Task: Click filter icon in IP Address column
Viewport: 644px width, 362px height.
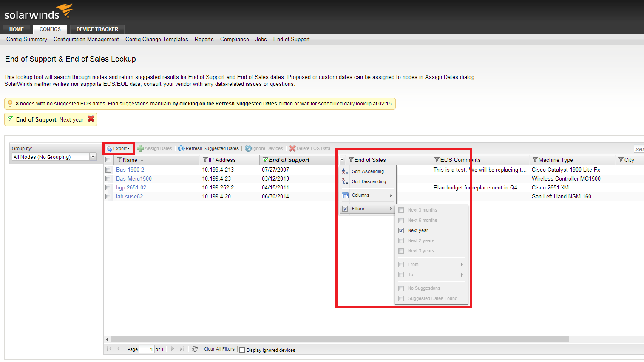Action: 205,160
